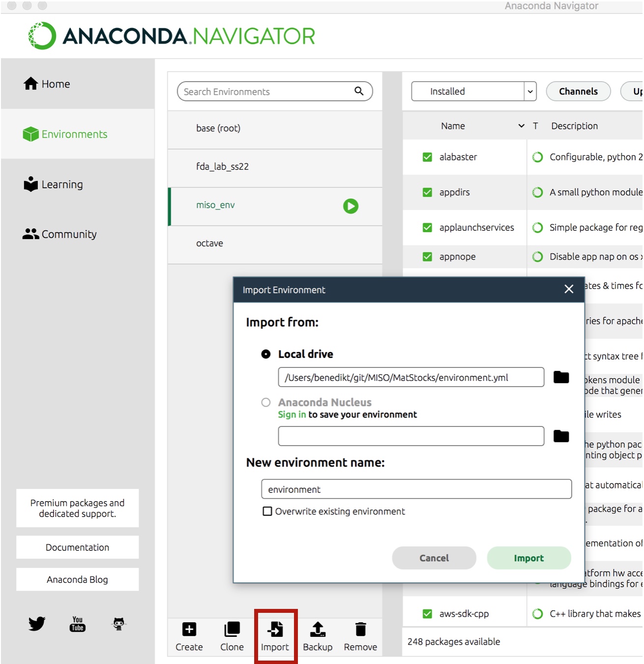Open Anaconda's Twitter page
Image resolution: width=644 pixels, height=664 pixels.
pos(37,624)
